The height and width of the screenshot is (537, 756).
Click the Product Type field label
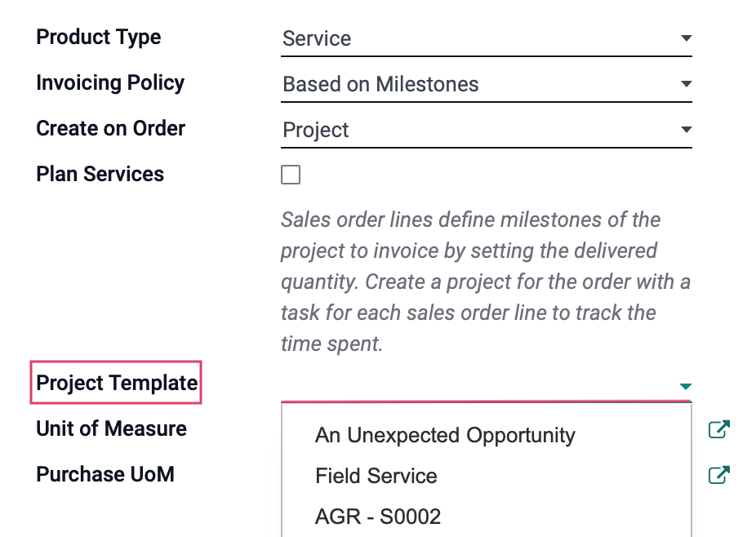coord(98,38)
